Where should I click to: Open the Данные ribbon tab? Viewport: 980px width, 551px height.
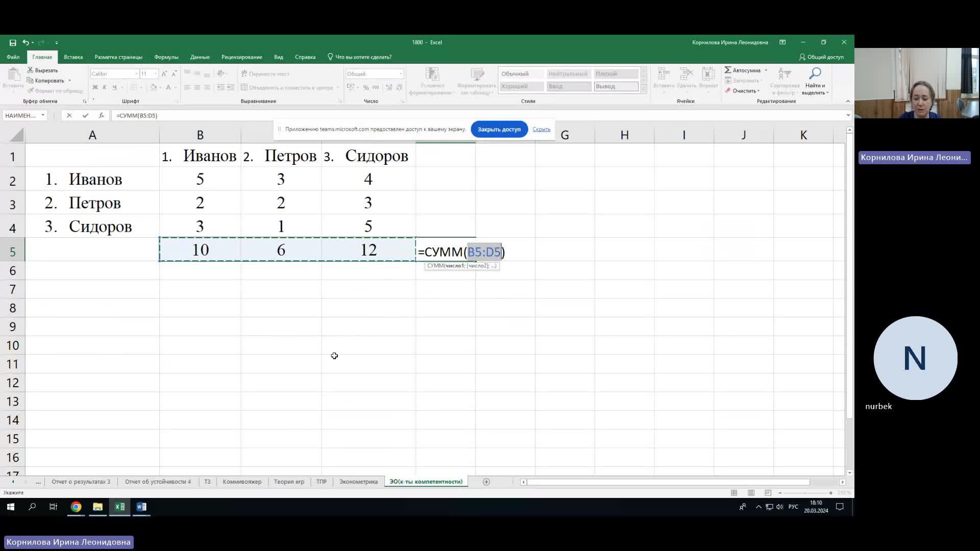(x=200, y=57)
